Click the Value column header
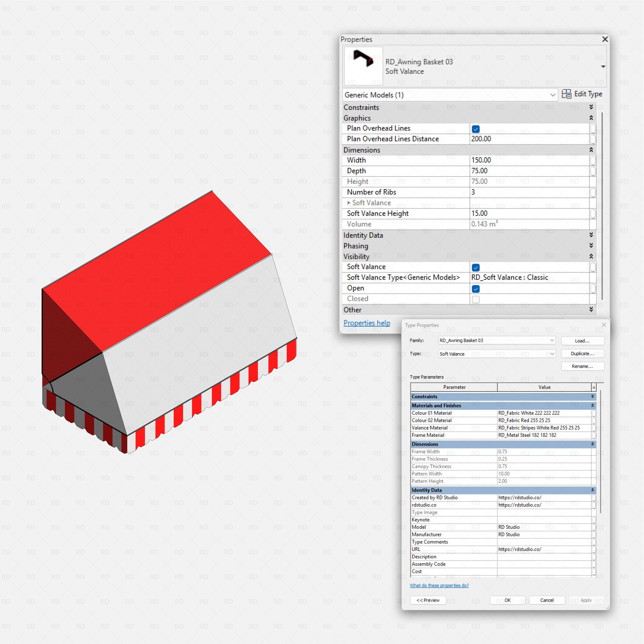The width and height of the screenshot is (644, 644). pos(544,387)
